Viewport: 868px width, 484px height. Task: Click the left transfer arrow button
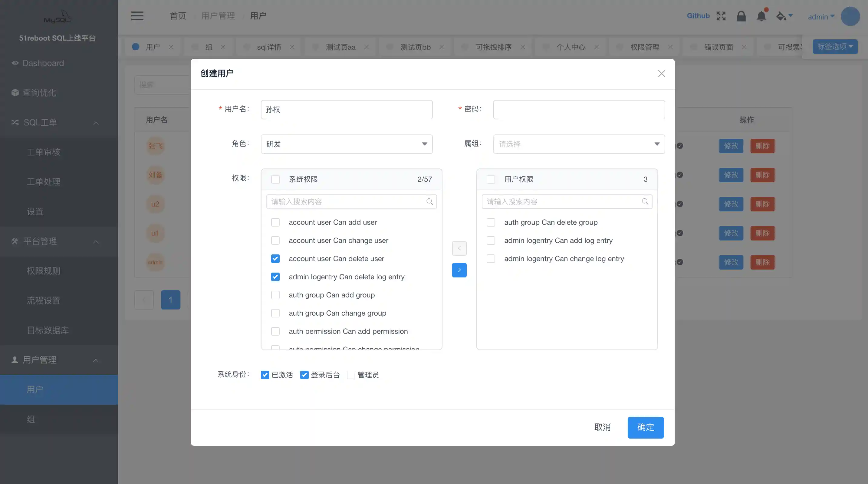459,248
